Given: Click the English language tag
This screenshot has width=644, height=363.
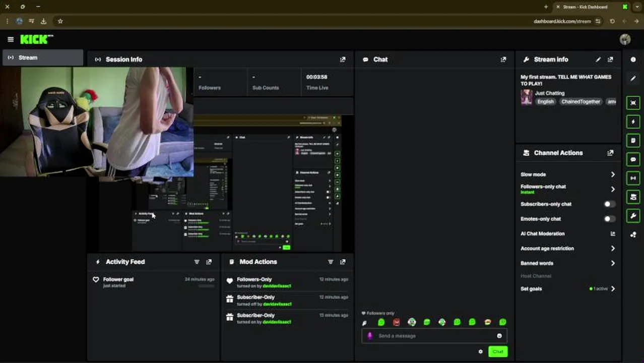Looking at the screenshot, I should [x=545, y=101].
